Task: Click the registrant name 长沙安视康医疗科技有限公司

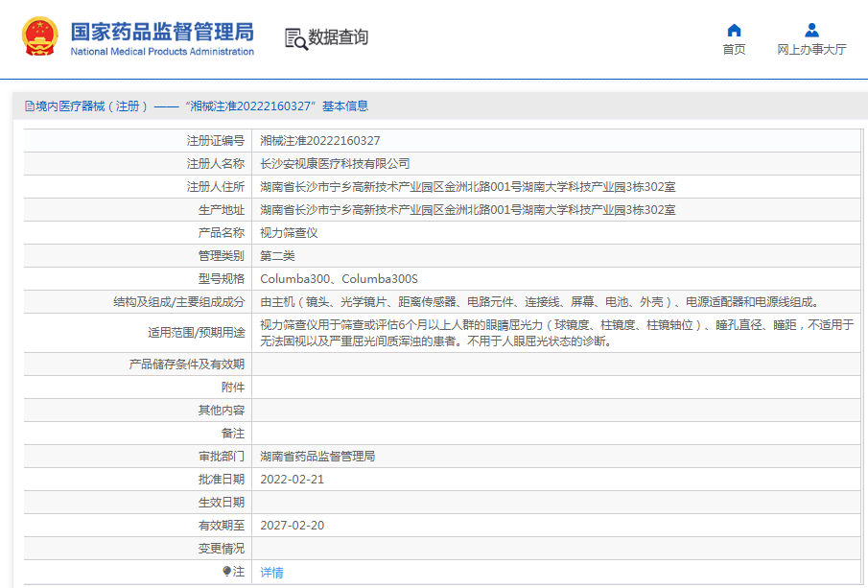Action: 335,164
